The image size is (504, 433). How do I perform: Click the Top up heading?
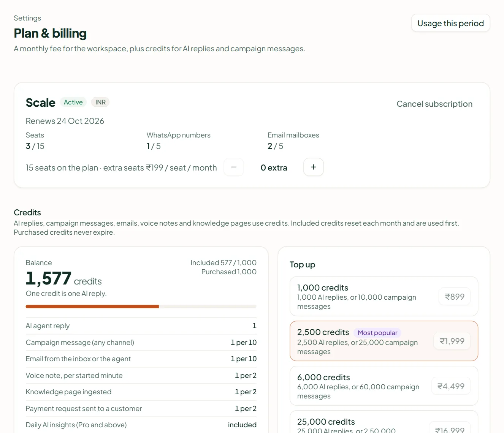[x=303, y=265]
